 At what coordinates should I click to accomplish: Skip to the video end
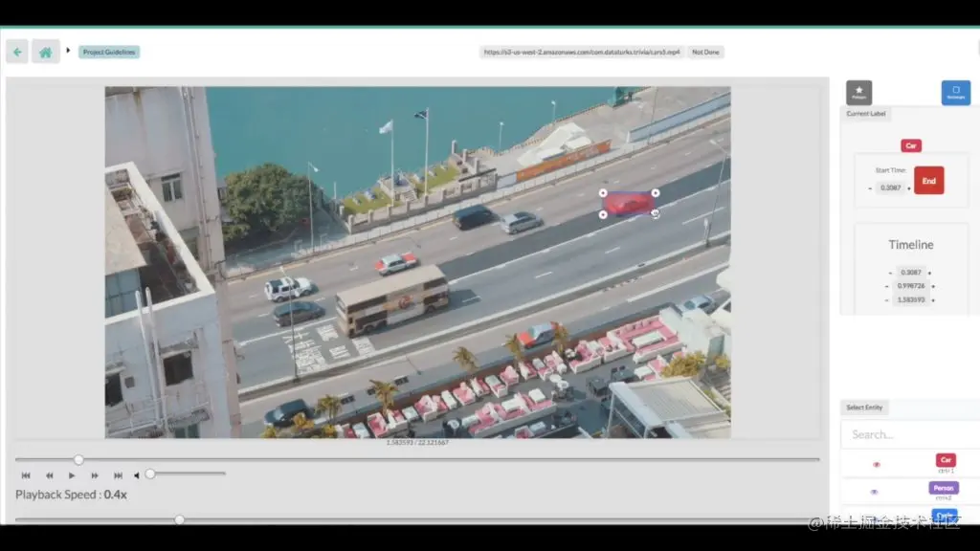pos(118,475)
